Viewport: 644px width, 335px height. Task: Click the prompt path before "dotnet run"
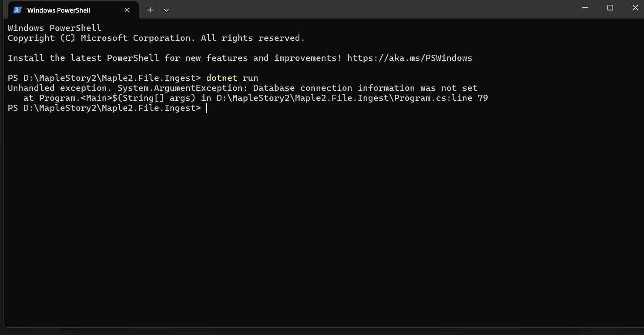[104, 78]
